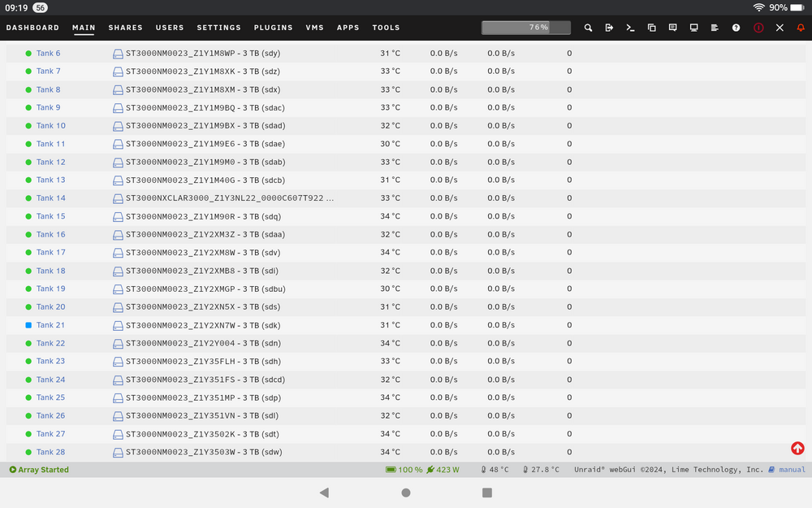This screenshot has height=508, width=812.
Task: Open the Apps tab
Action: pos(348,28)
